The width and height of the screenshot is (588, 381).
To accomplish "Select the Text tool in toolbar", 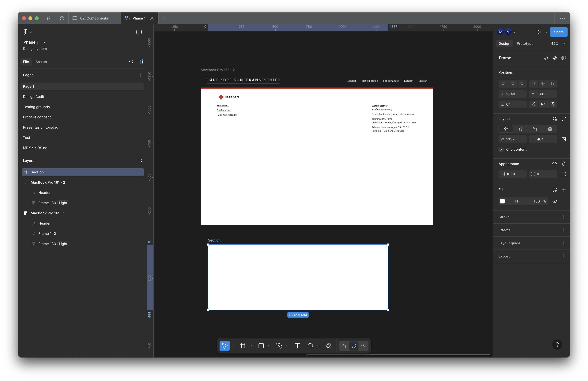I will coord(297,346).
